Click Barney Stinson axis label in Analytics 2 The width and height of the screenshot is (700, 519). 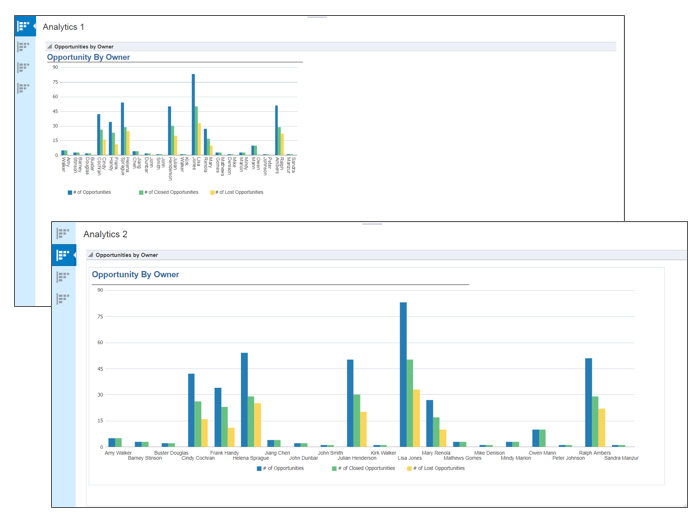coord(145,458)
